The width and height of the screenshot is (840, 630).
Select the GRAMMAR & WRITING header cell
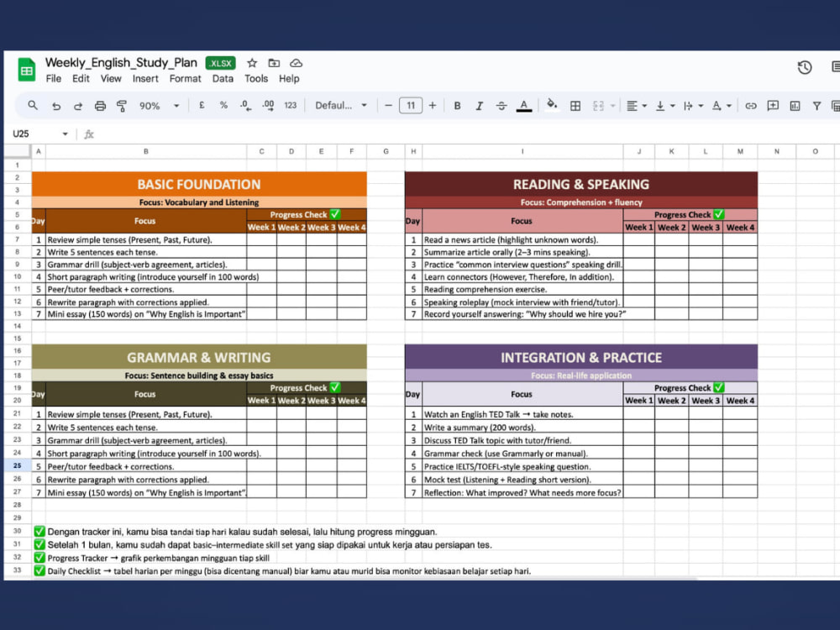click(x=199, y=357)
